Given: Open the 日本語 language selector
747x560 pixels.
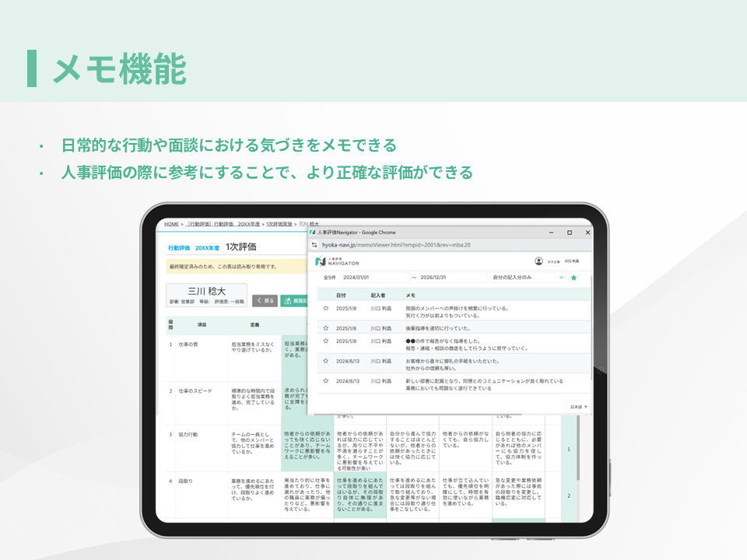Looking at the screenshot, I should [x=578, y=407].
